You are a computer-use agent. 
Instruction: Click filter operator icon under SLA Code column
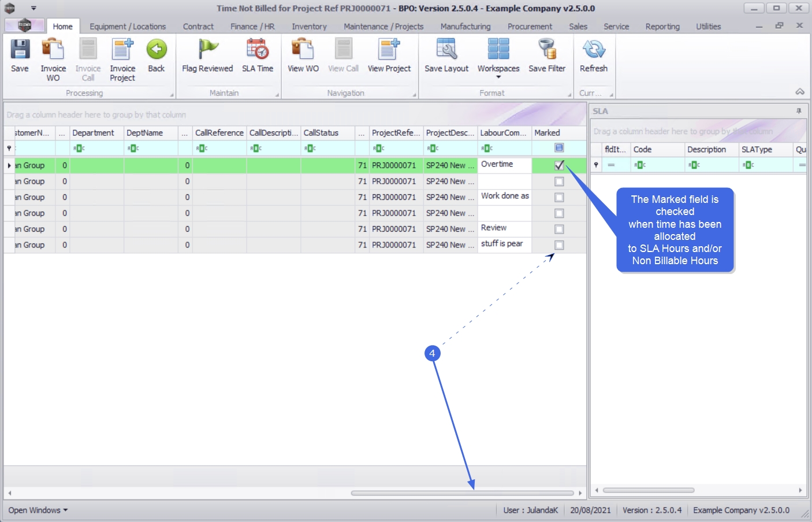[x=640, y=165]
